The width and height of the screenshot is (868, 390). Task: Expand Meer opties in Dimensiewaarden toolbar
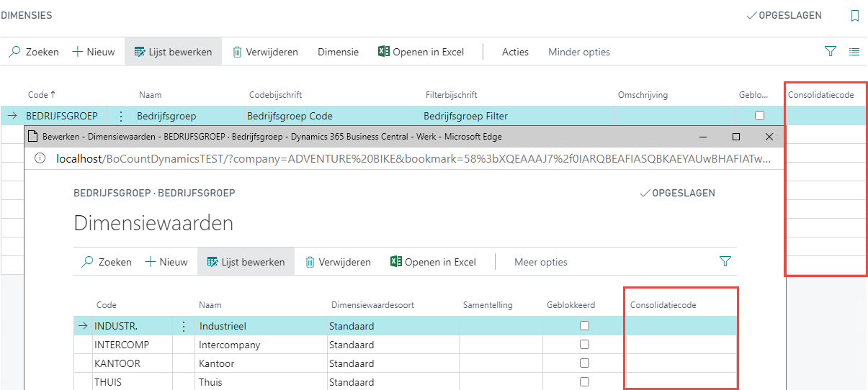pos(540,262)
